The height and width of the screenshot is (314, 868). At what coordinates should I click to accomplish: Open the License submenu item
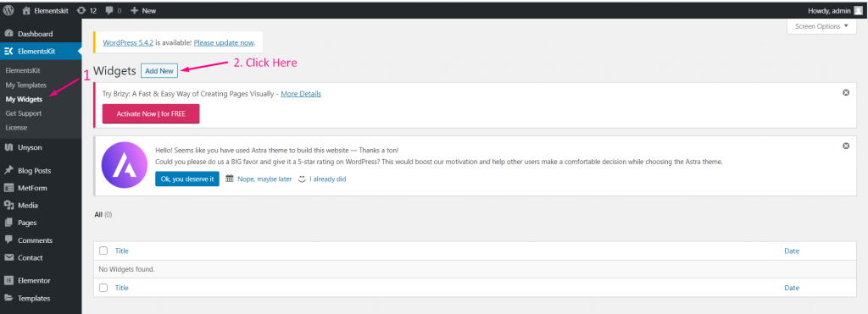click(16, 128)
